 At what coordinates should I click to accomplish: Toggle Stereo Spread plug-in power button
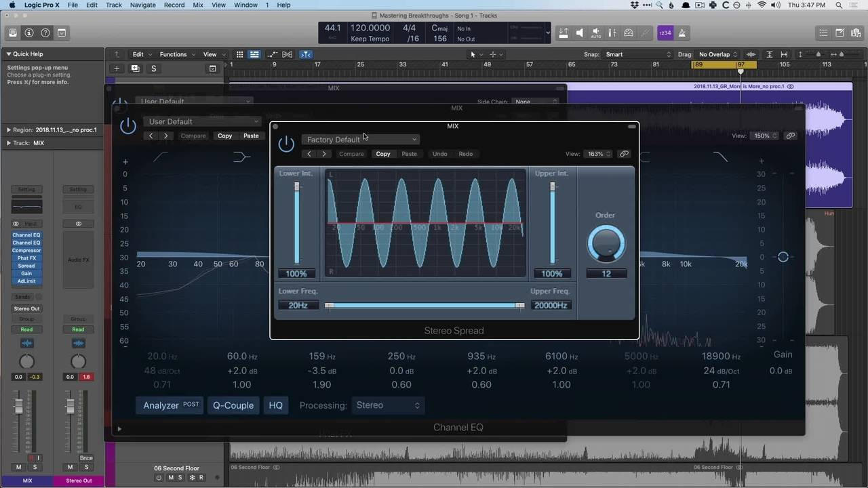point(286,143)
